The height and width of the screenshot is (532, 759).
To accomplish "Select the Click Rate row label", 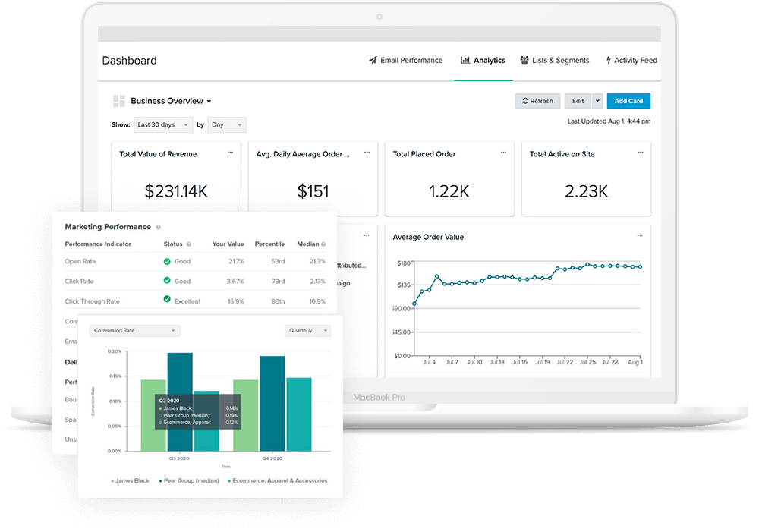I will [x=80, y=282].
